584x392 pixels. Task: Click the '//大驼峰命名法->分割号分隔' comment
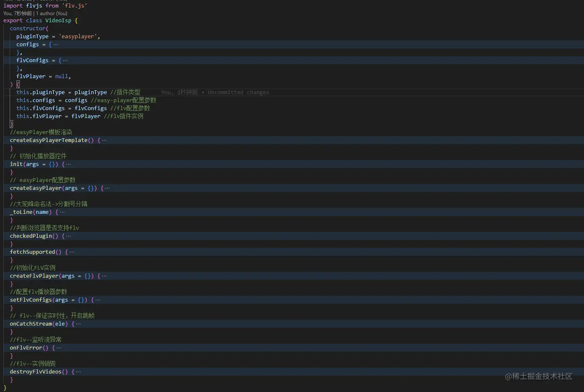pyautogui.click(x=49, y=204)
